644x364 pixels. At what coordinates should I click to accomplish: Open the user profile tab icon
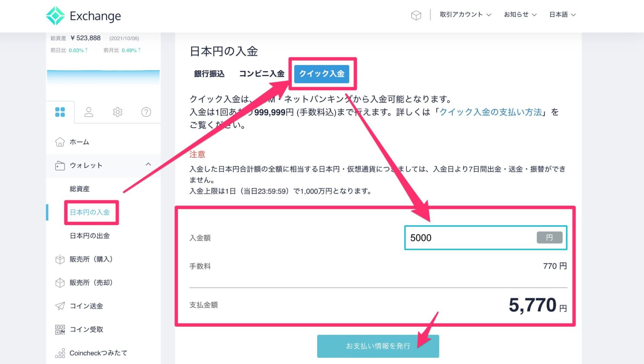[x=89, y=112]
